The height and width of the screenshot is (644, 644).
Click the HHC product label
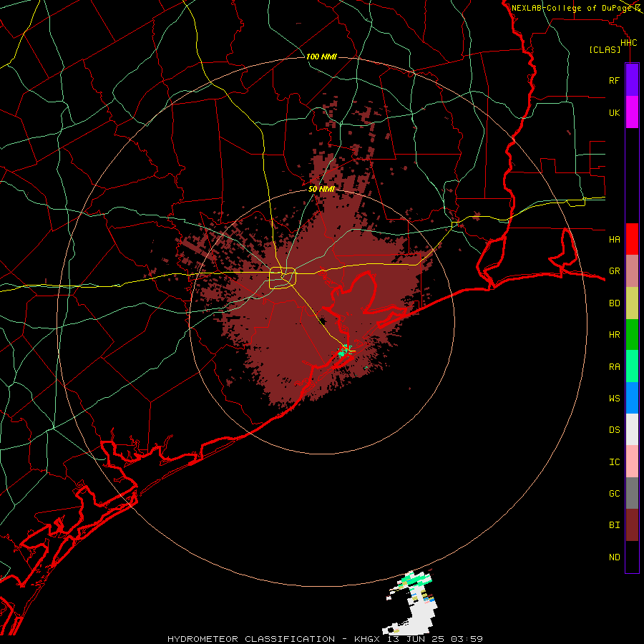click(628, 43)
